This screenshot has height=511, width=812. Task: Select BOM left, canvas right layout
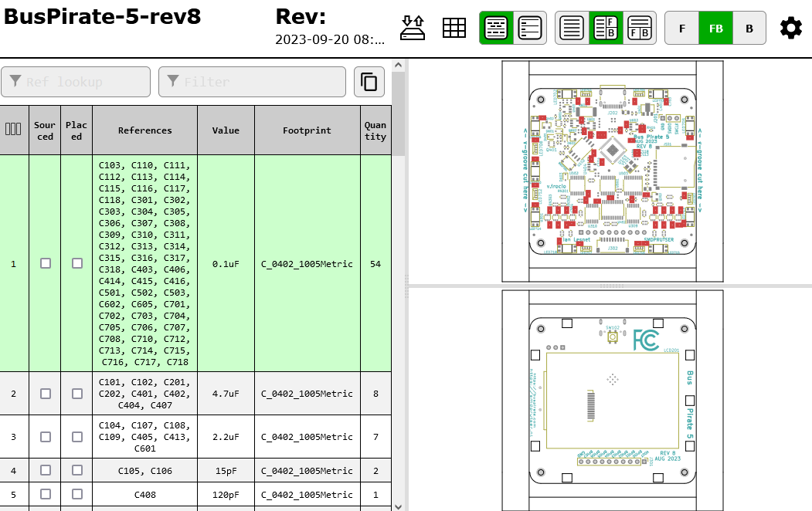pyautogui.click(x=606, y=28)
